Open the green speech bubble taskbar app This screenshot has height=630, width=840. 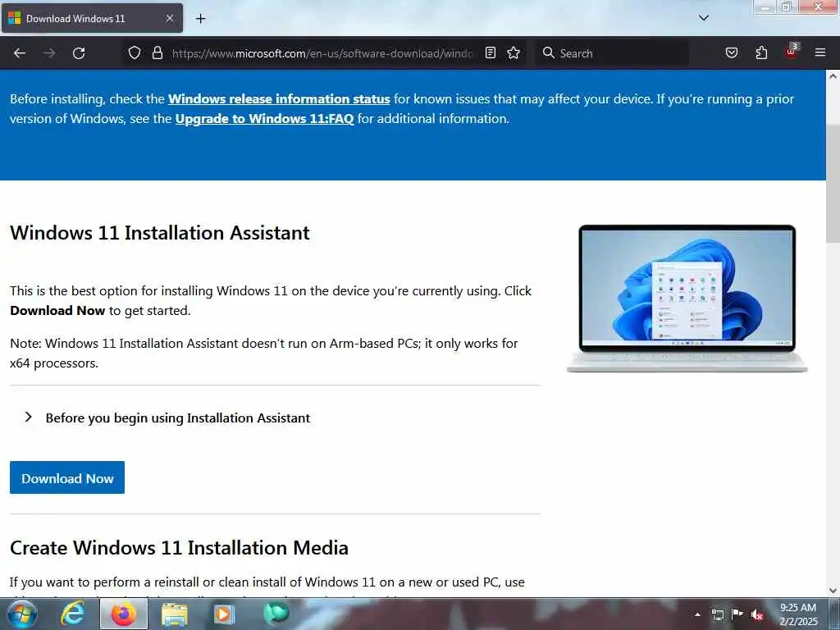pos(276,614)
